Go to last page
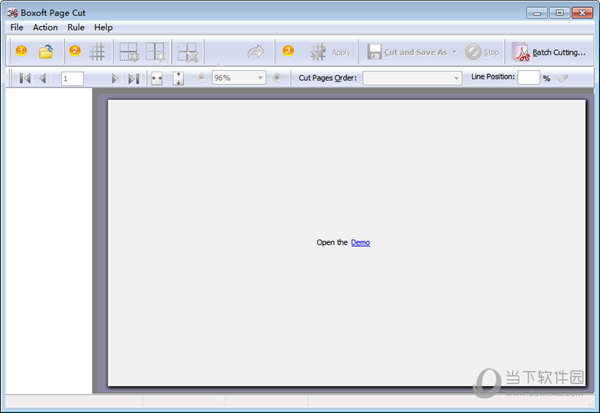Screen dimensions: 600x413 coord(133,78)
